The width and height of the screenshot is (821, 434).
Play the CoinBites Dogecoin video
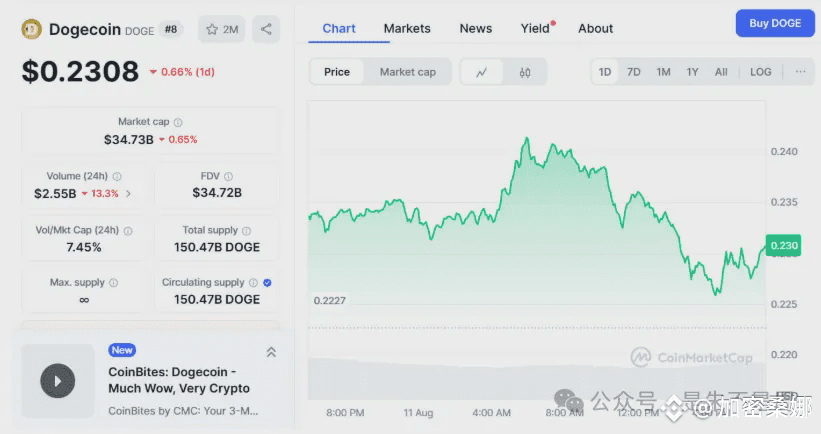tap(58, 381)
